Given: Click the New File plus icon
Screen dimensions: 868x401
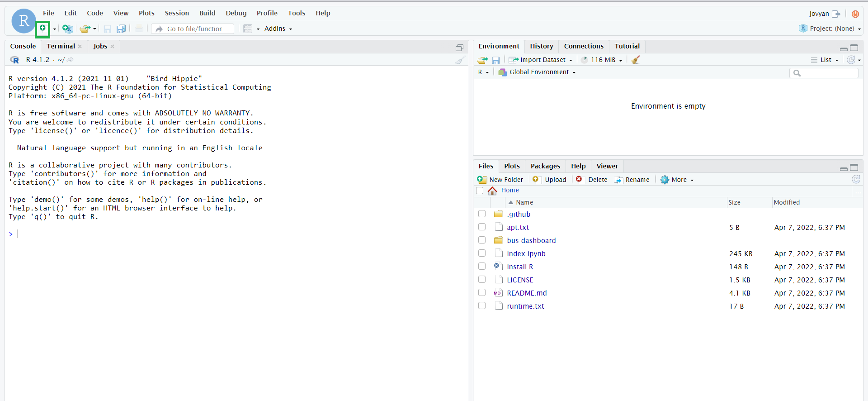Looking at the screenshot, I should [42, 29].
